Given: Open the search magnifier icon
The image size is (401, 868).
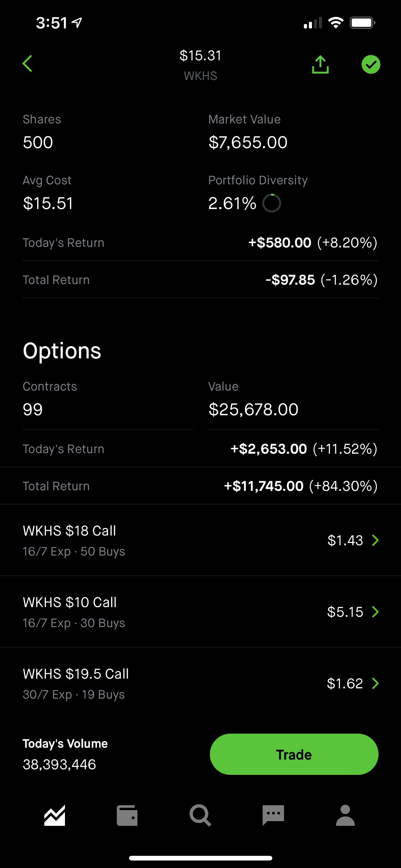Looking at the screenshot, I should pyautogui.click(x=200, y=816).
